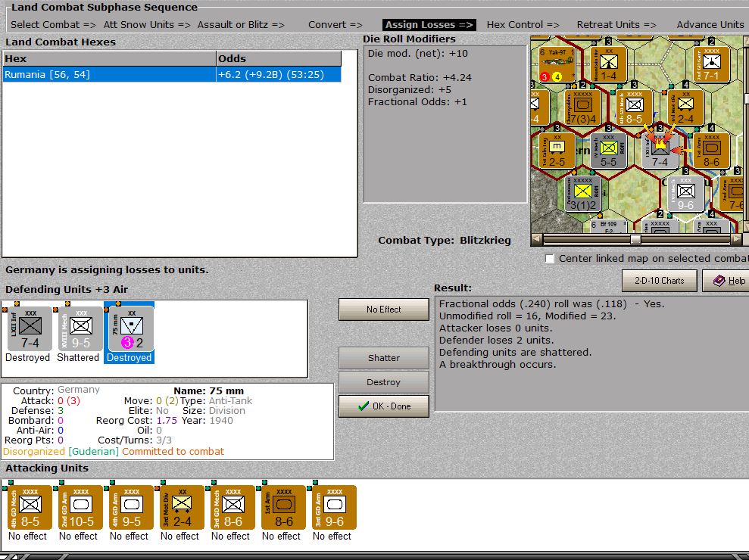Click the 'Combat Ratio: +4.24' modifier line
The height and width of the screenshot is (560, 749).
point(420,78)
